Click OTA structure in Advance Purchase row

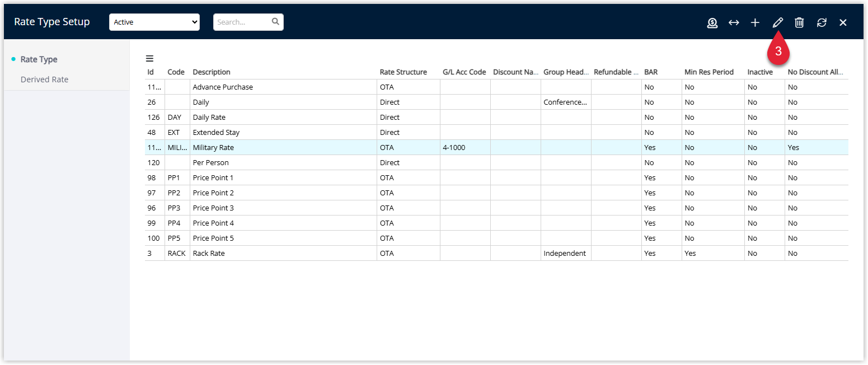(409, 87)
